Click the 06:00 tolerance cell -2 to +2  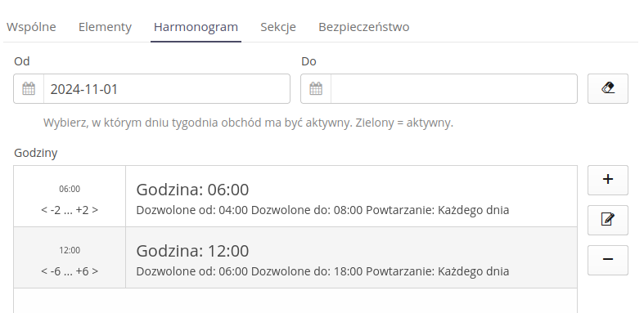70,196
